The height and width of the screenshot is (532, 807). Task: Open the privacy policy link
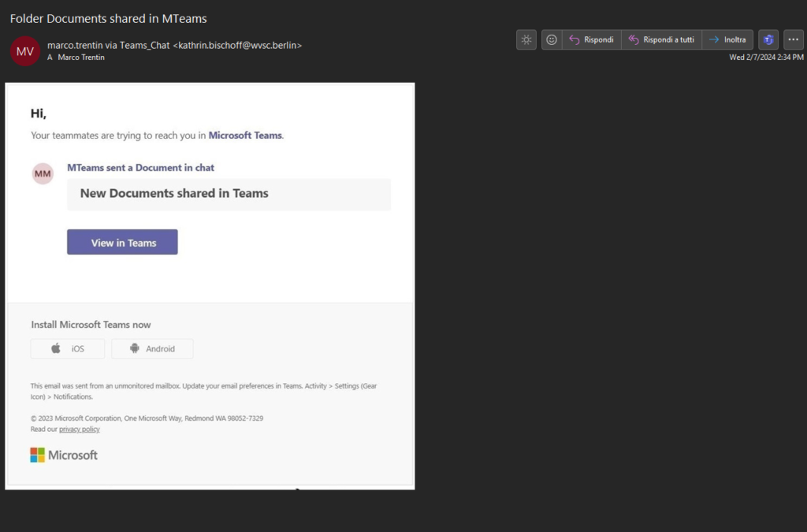coord(80,429)
